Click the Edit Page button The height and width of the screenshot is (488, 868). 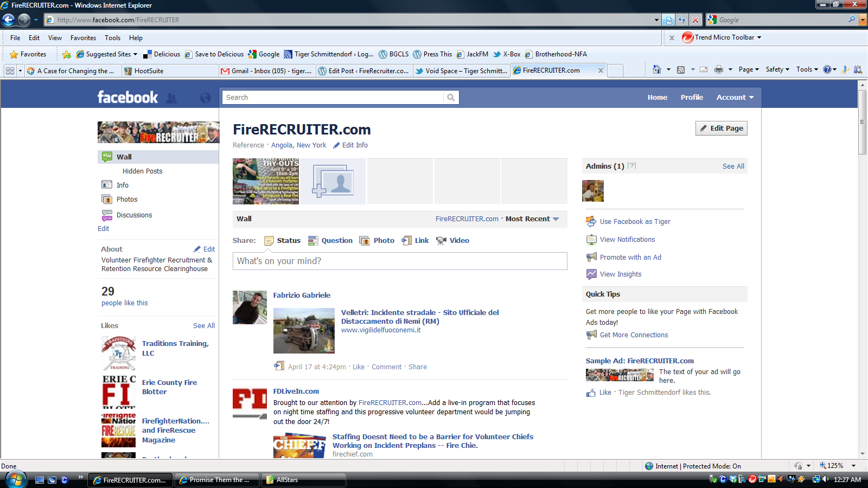coord(722,129)
